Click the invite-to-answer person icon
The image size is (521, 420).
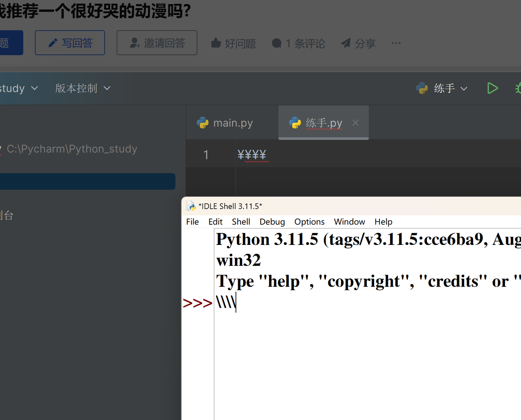pyautogui.click(x=135, y=43)
